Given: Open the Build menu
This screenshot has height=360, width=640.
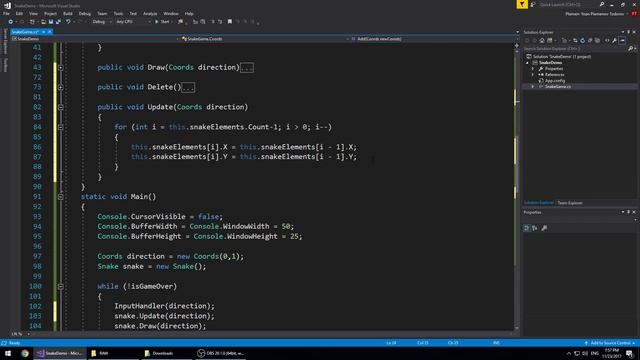Looking at the screenshot, I should [x=68, y=13].
